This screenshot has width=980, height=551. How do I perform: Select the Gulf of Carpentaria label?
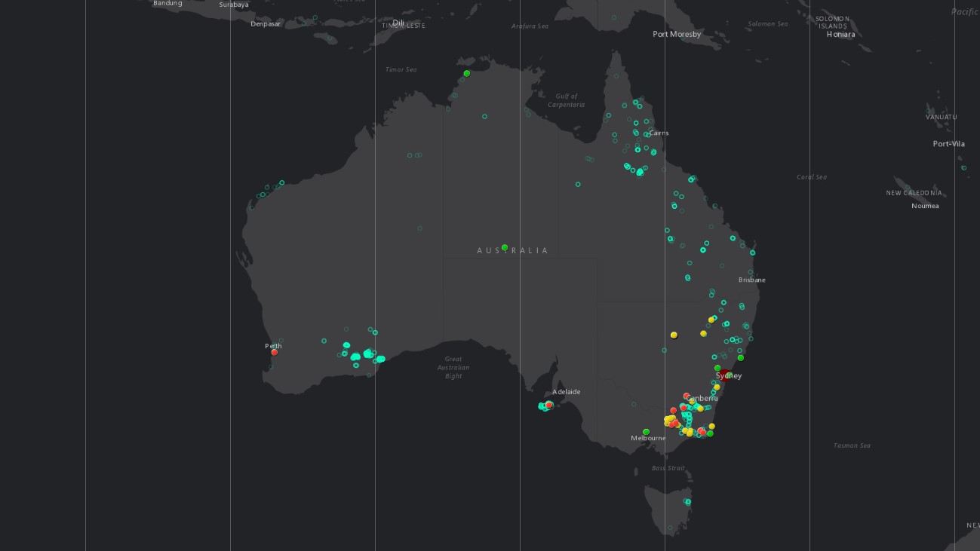click(567, 100)
